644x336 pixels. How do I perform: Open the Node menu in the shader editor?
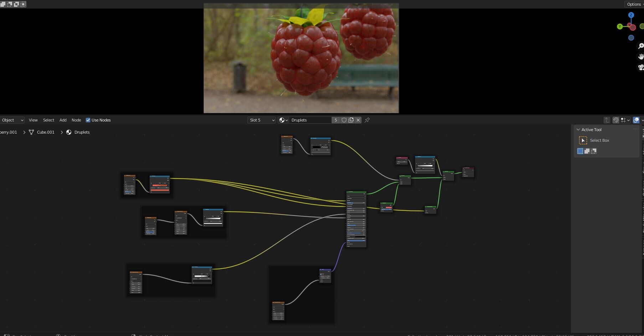(x=76, y=120)
